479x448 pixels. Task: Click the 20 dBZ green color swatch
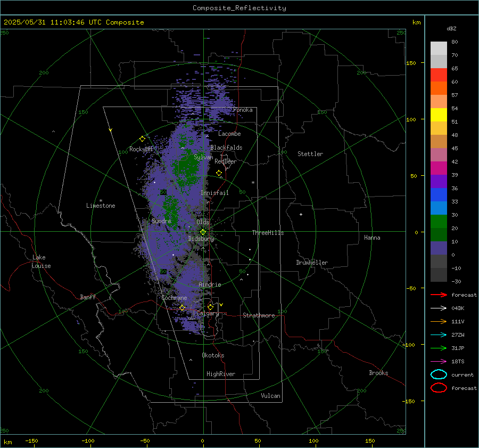click(x=439, y=222)
